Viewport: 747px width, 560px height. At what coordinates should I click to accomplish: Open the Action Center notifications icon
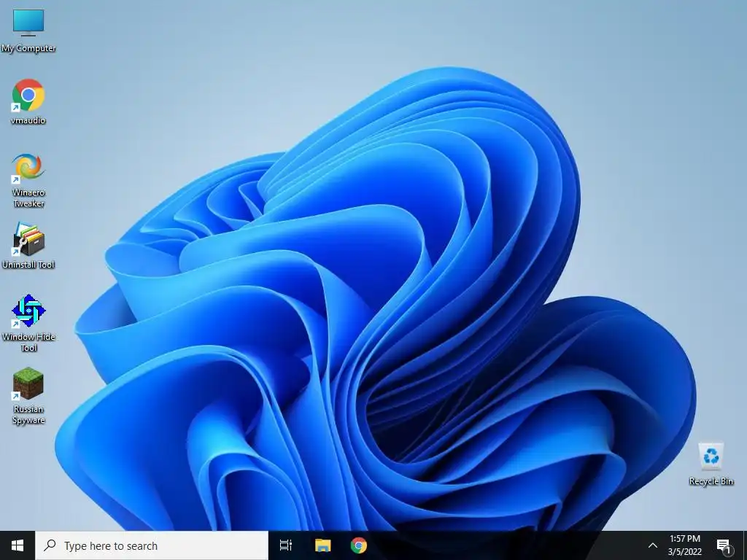724,546
